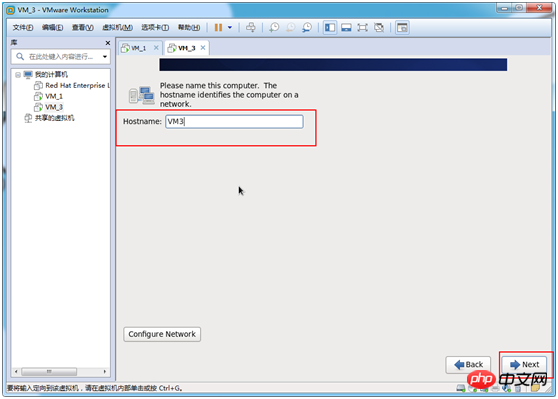Click the message log note icon in status bar
Image resolution: width=558 pixels, height=399 pixels.
(x=535, y=388)
